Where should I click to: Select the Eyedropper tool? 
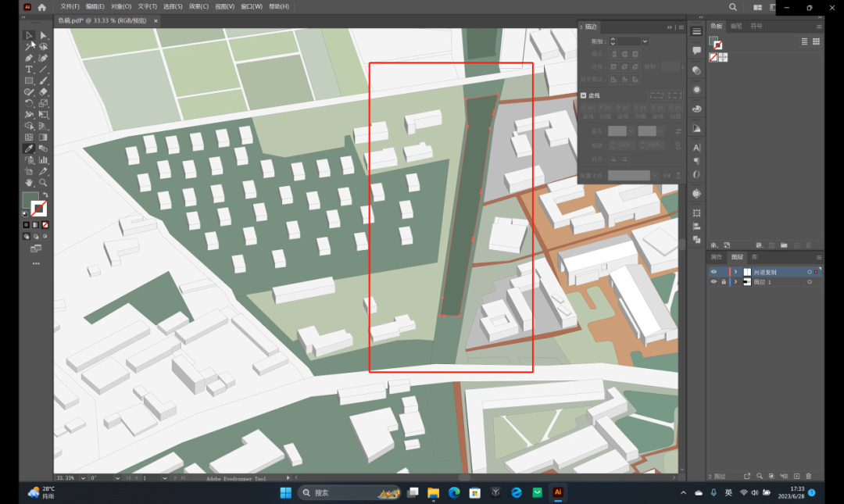point(29,148)
